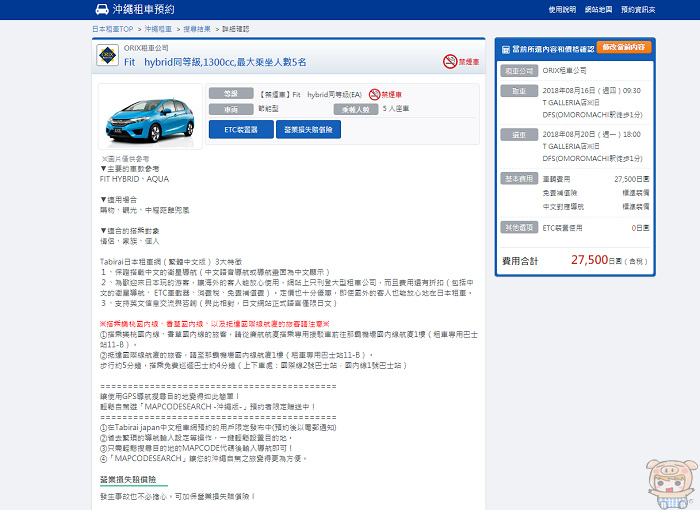This screenshot has width=700, height=510.
Task: Click the red airport notice line
Action: tap(215, 324)
